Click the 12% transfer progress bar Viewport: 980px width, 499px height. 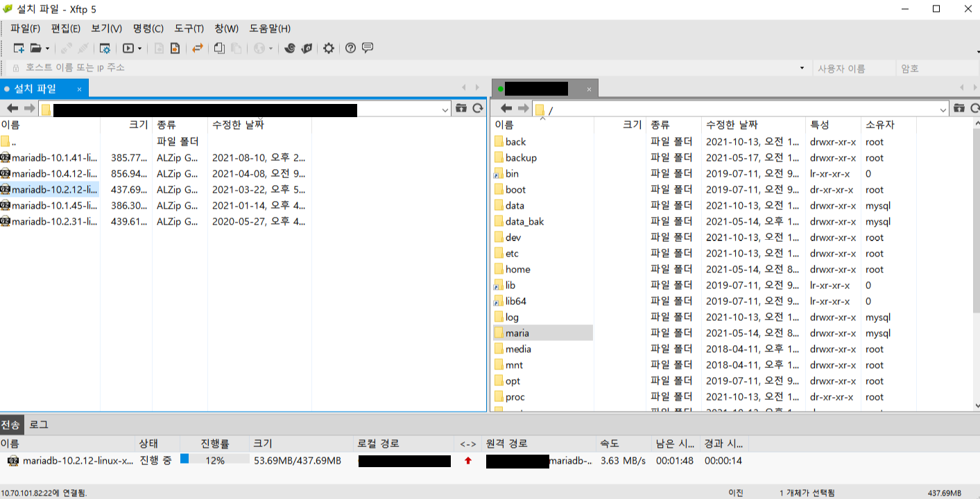pos(215,460)
